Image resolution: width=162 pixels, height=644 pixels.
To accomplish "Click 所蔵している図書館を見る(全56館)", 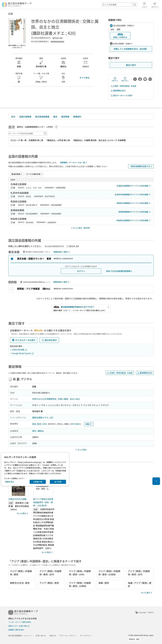I will [131, 49].
